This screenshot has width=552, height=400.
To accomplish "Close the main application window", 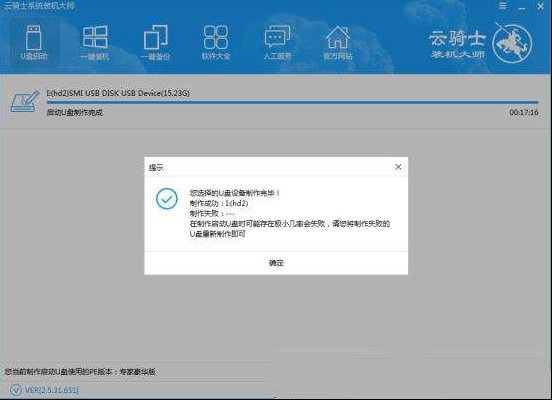I will pyautogui.click(x=540, y=6).
